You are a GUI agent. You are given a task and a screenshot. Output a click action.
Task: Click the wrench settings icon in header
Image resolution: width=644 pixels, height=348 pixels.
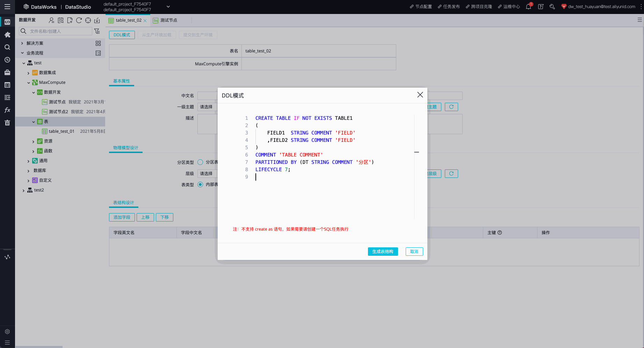pyautogui.click(x=552, y=7)
